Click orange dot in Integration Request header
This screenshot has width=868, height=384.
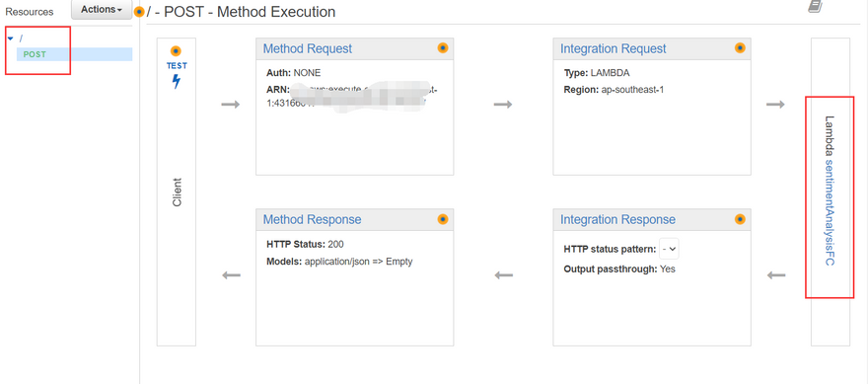[740, 48]
